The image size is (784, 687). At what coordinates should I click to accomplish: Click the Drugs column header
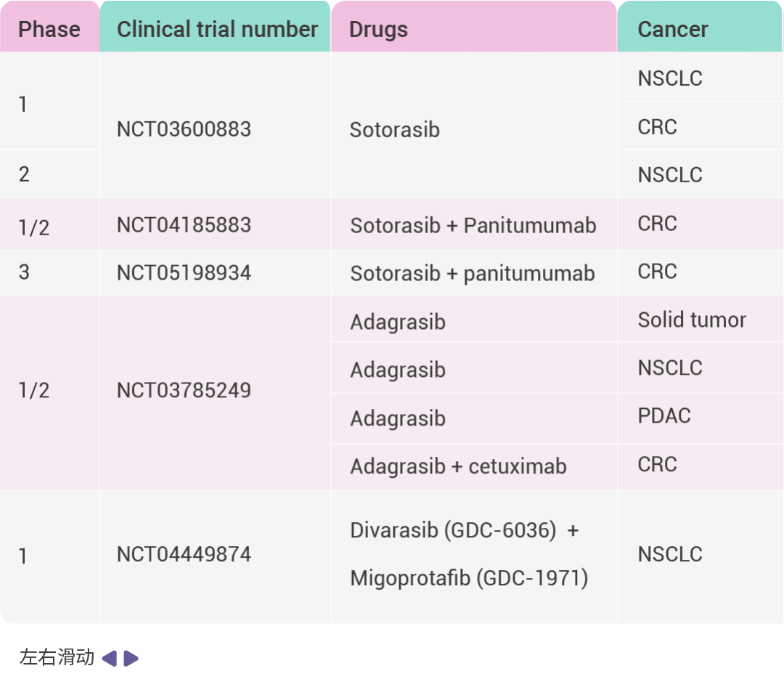[378, 30]
